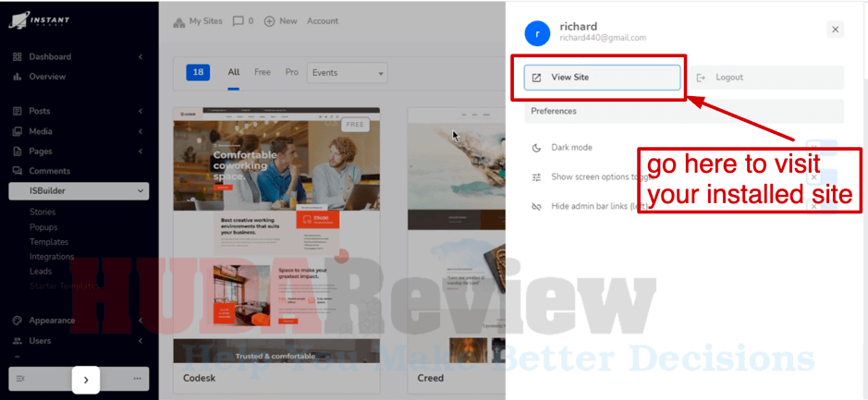Screen dimensions: 868x400
Task: Open Templates under ISBuilder
Action: (x=49, y=242)
